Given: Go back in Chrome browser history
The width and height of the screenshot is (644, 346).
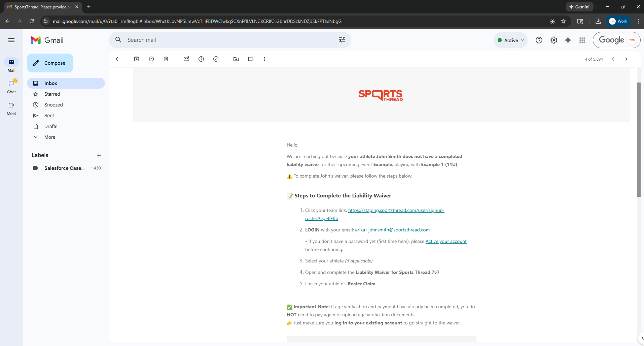Looking at the screenshot, I should [7, 21].
